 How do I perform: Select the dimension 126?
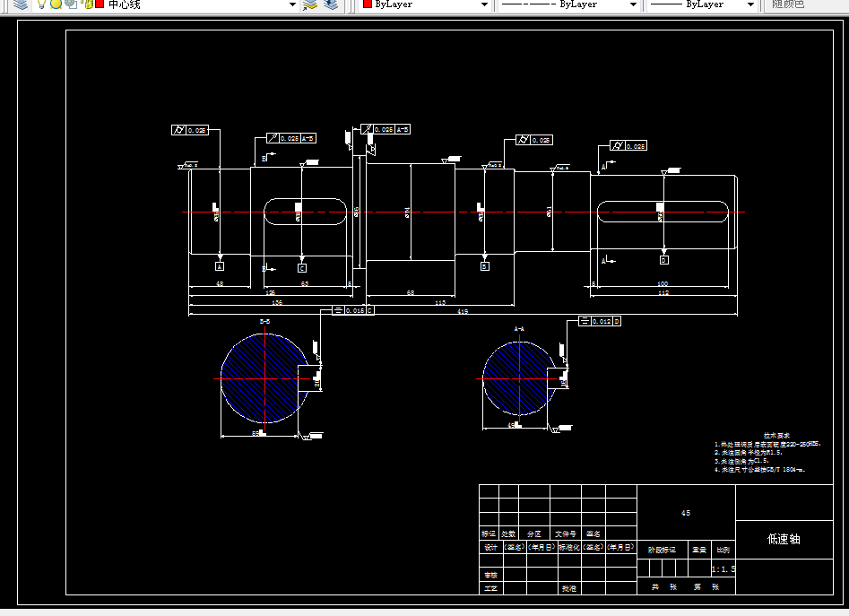point(270,292)
